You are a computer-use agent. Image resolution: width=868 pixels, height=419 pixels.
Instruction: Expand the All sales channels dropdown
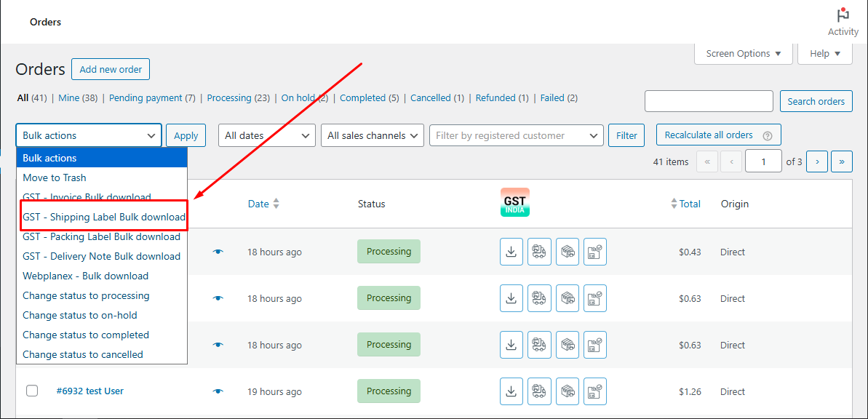click(x=372, y=135)
